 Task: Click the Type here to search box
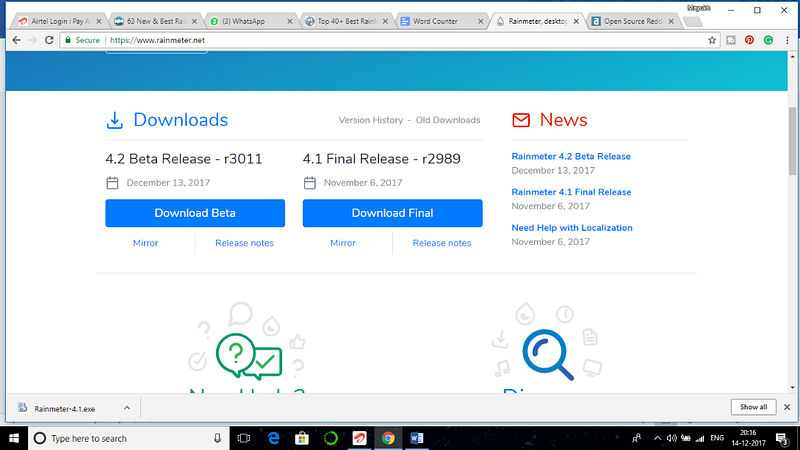[128, 438]
